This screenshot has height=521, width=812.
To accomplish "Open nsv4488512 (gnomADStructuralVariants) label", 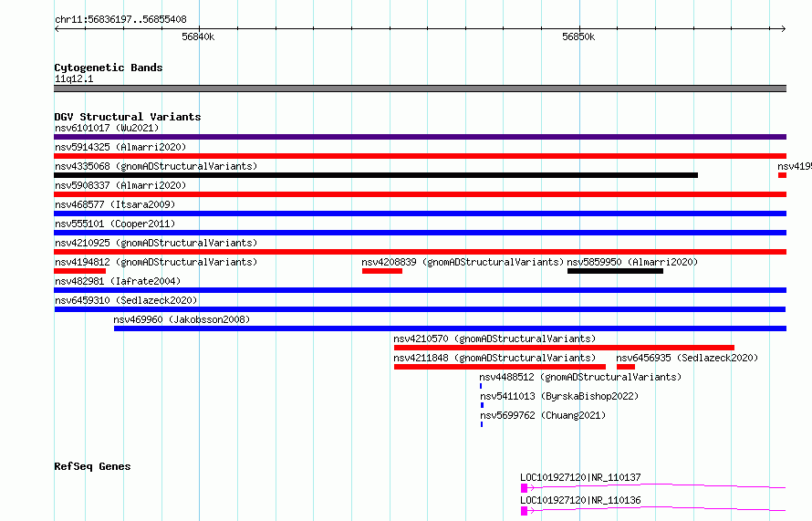I will pos(580,377).
